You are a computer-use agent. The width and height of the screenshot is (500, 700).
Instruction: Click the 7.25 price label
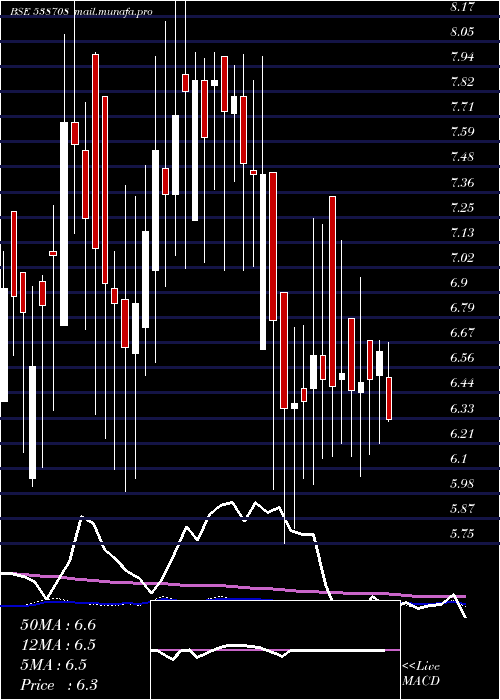[462, 208]
